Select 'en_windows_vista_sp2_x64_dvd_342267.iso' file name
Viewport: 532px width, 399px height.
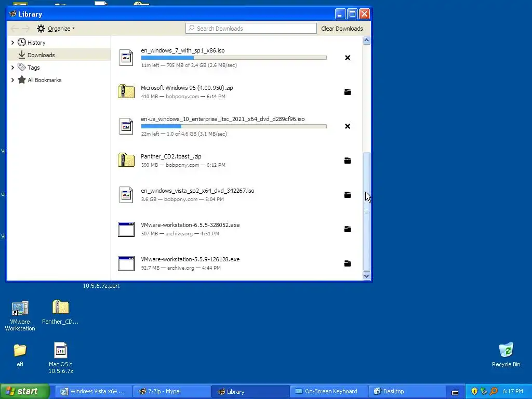tap(197, 191)
